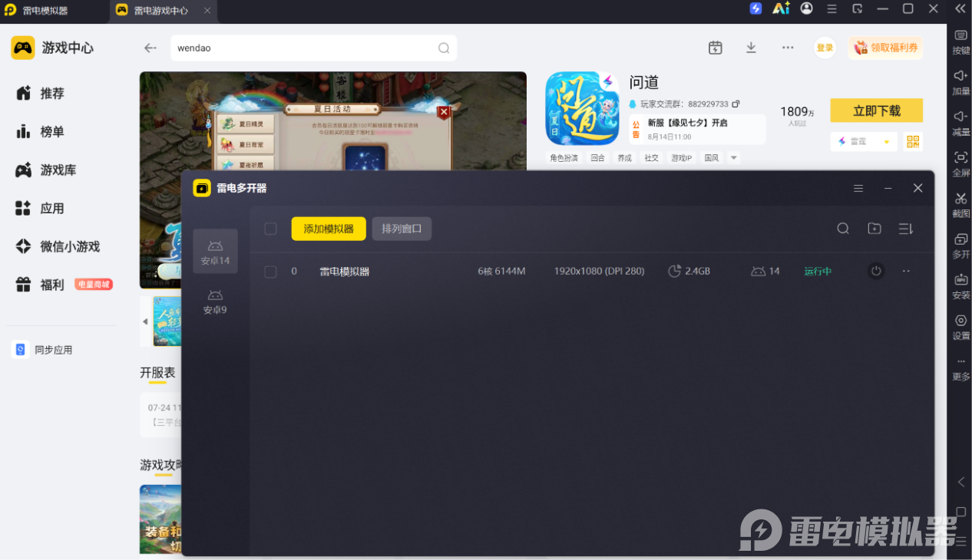Click 更多 more icon in right toolbar
This screenshot has width=972, height=560.
(960, 368)
